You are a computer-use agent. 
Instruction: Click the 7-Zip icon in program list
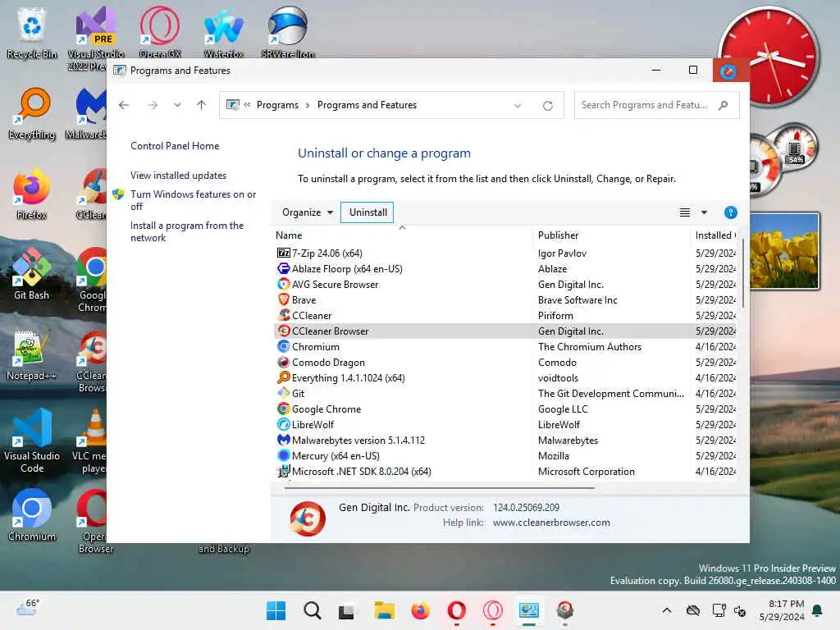click(x=283, y=253)
